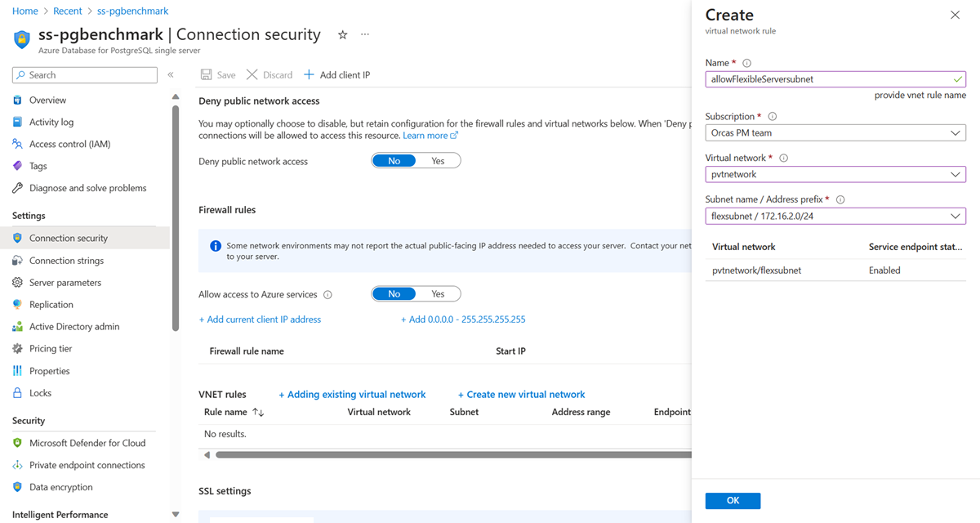
Task: Open the Subnet name / Address prefix dropdown
Action: (x=835, y=217)
